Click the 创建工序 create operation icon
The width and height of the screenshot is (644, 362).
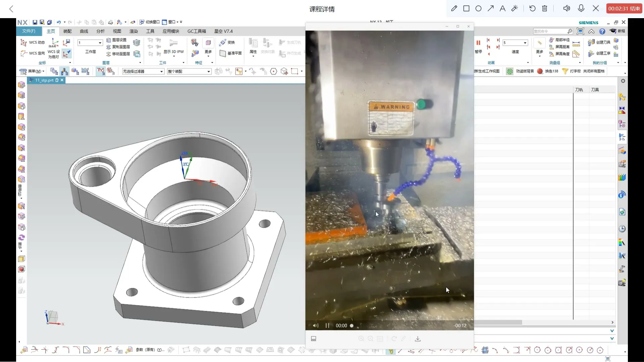tap(591, 53)
